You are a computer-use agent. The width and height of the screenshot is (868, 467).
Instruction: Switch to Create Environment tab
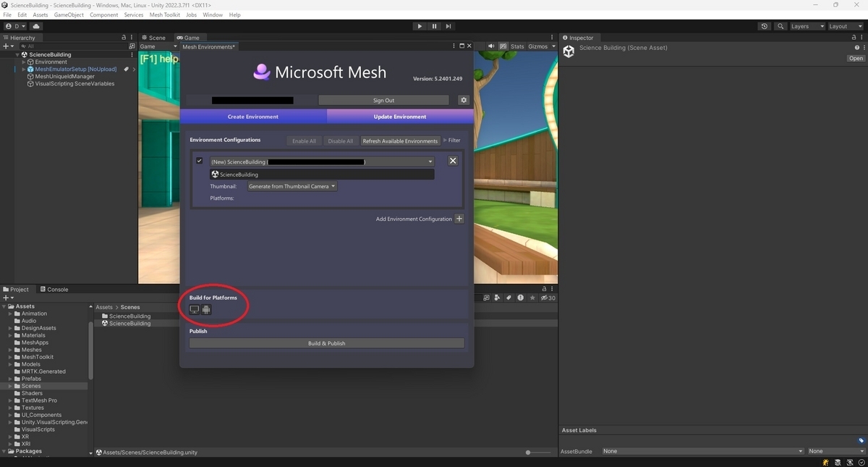coord(253,117)
